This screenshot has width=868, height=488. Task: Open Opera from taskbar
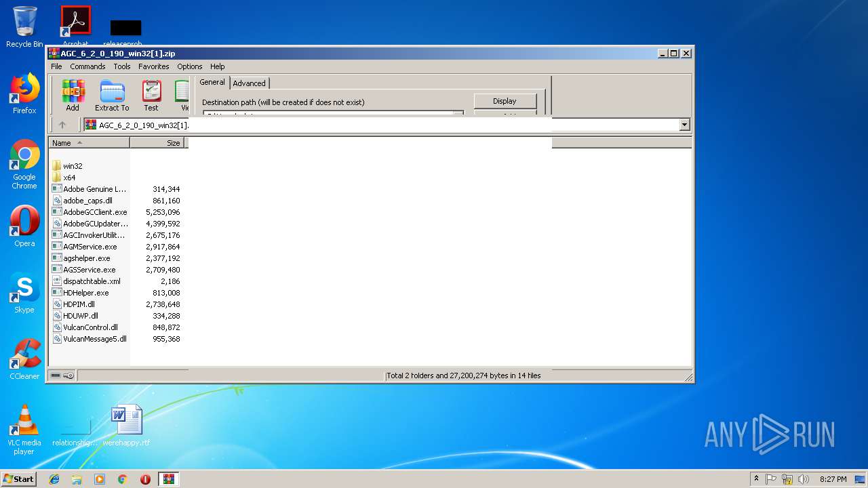tap(145, 479)
